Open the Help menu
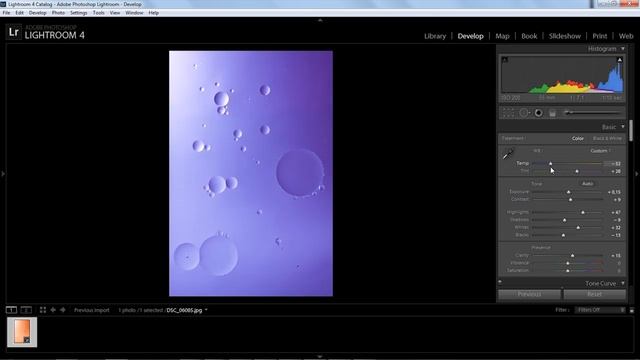640x360 pixels. (153, 13)
